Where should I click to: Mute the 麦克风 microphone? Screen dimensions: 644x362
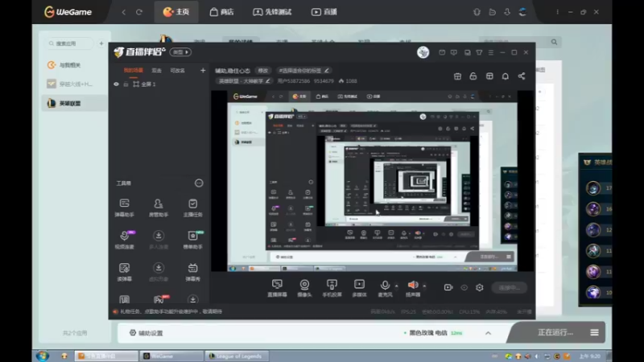coord(385,288)
